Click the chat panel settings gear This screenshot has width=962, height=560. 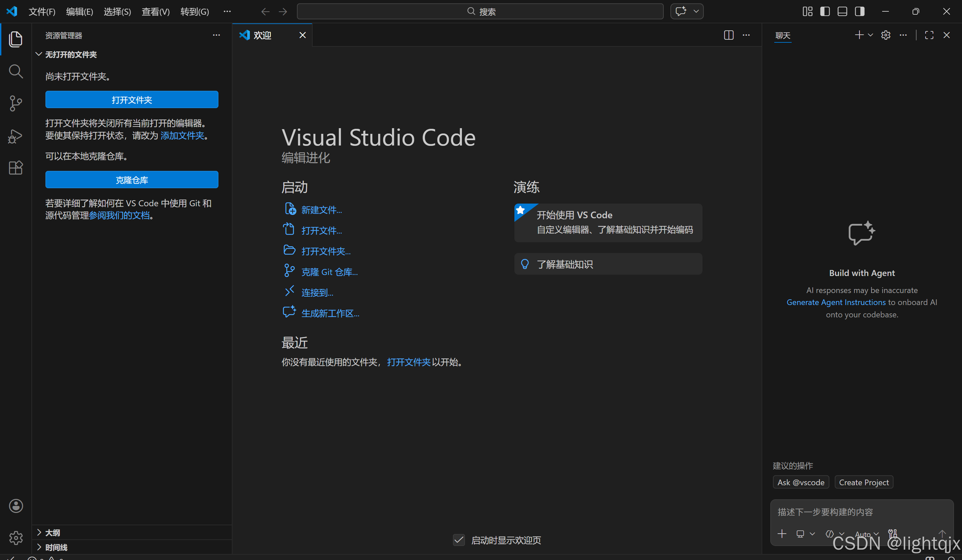coord(886,35)
